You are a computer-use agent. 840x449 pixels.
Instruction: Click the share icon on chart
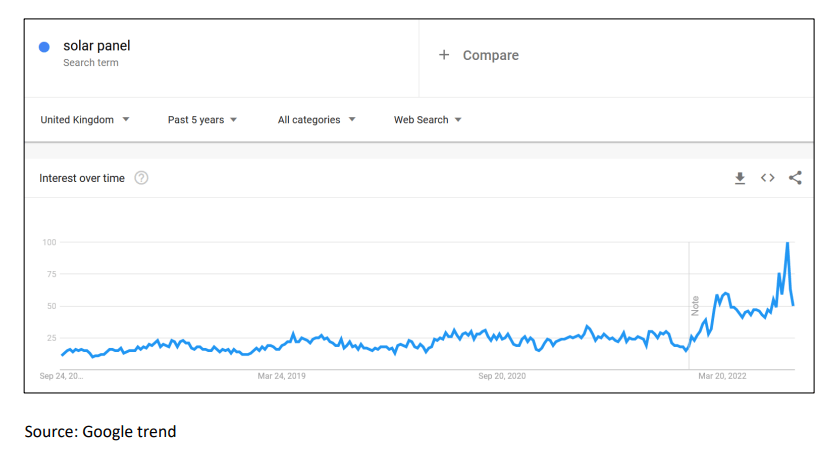[795, 178]
